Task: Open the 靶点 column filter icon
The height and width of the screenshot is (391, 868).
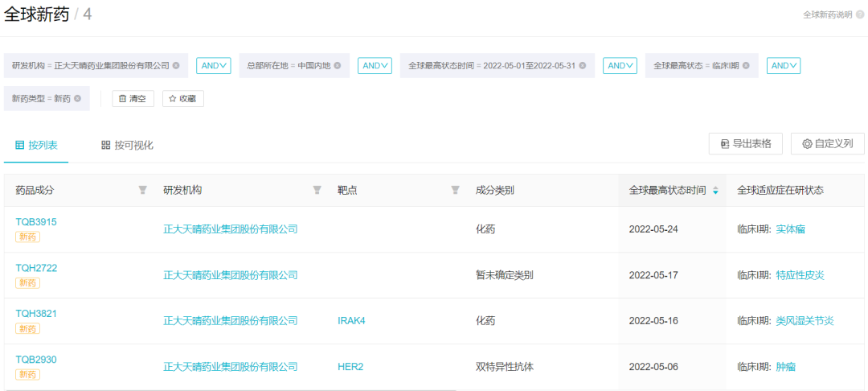Action: (456, 191)
